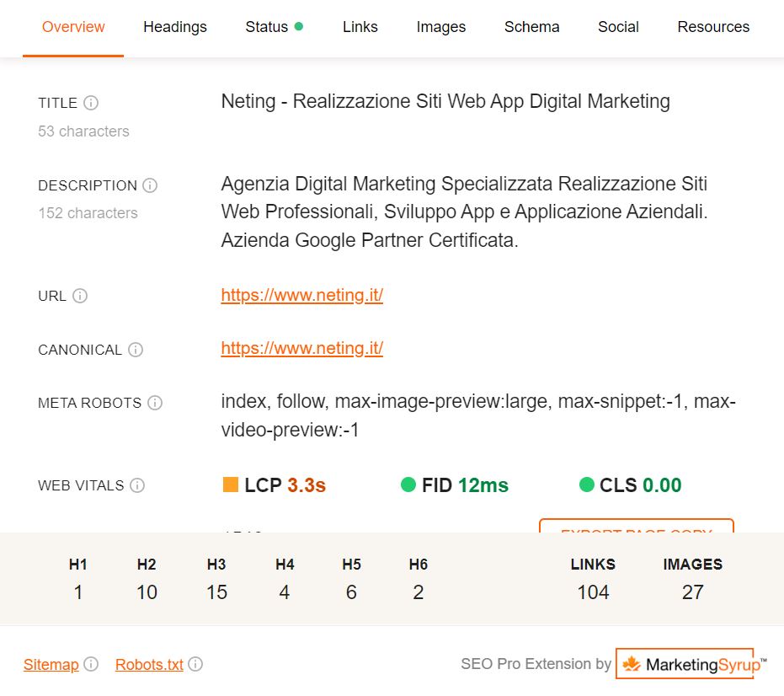Click the green FID status dot
The height and width of the screenshot is (696, 784).
408,485
